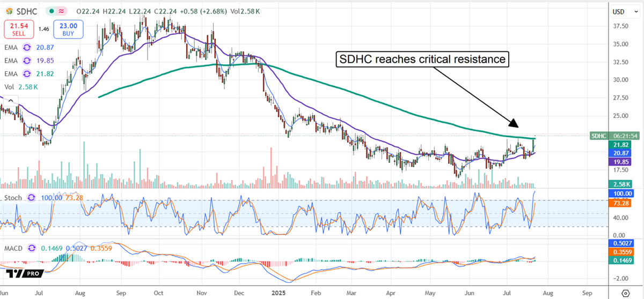The image size is (644, 299).
Task: Click the green 21.82 price-axis tag
Action: pos(620,145)
